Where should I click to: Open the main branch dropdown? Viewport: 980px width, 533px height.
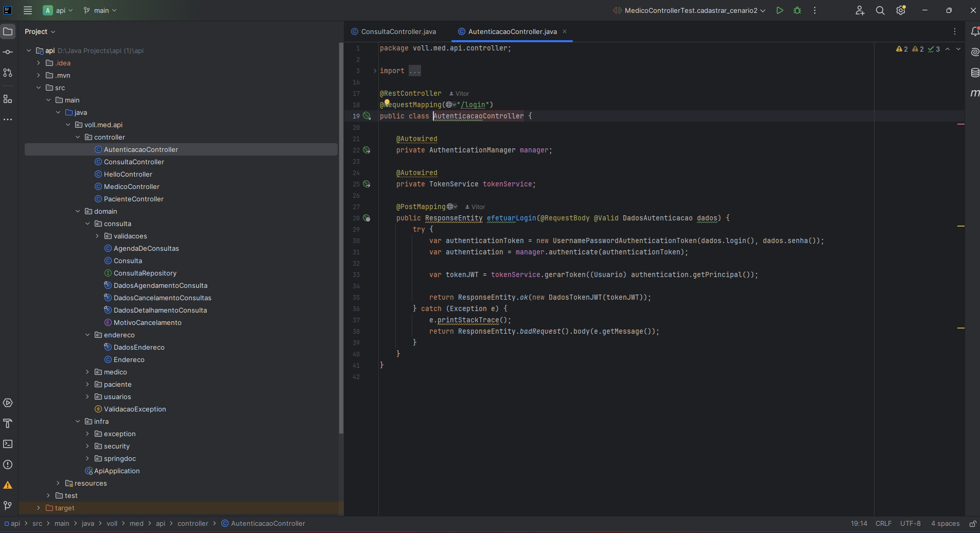[x=100, y=10]
